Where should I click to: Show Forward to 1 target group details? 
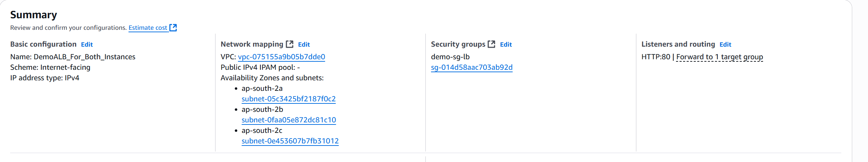click(720, 57)
